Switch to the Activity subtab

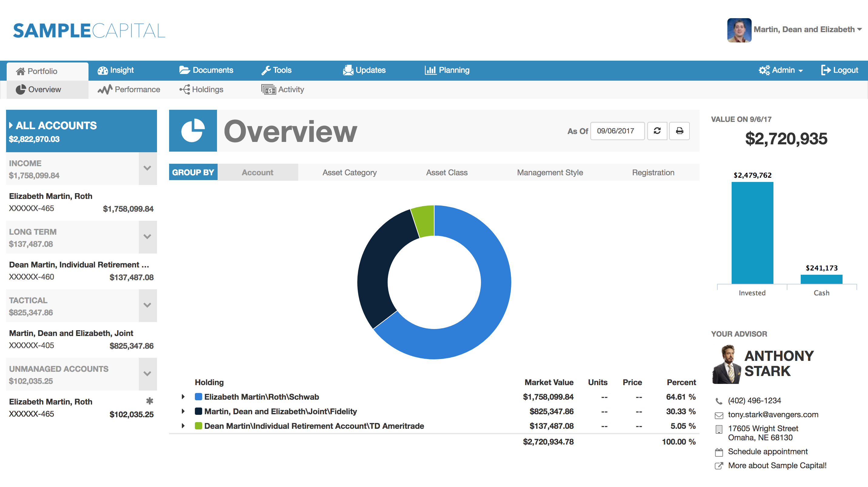pyautogui.click(x=282, y=89)
